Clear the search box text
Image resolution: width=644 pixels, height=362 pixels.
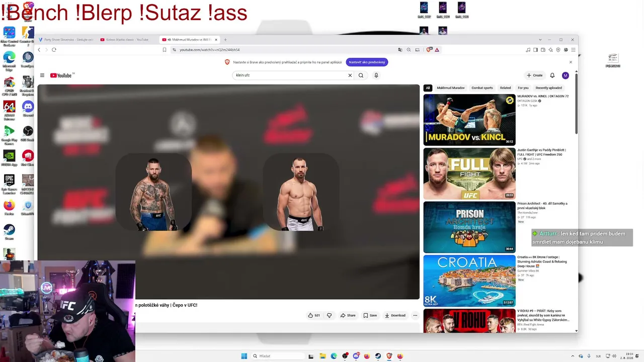(x=350, y=75)
